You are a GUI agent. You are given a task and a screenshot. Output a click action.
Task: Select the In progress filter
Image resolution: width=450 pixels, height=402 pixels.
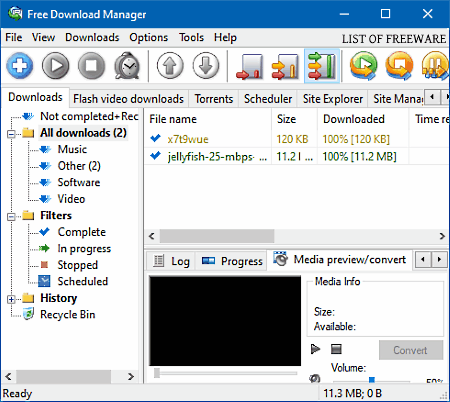click(84, 249)
